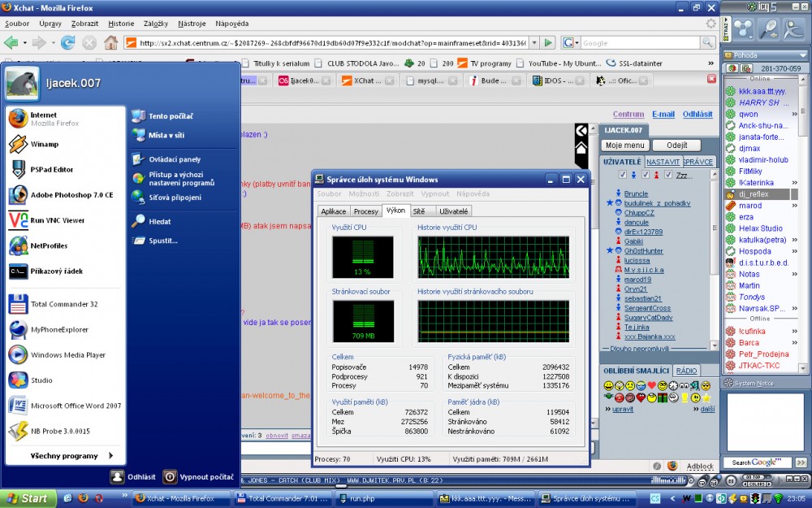The width and height of the screenshot is (812, 508).
Task: Open the ICQ status dropdown Pohoda
Action: tap(763, 55)
